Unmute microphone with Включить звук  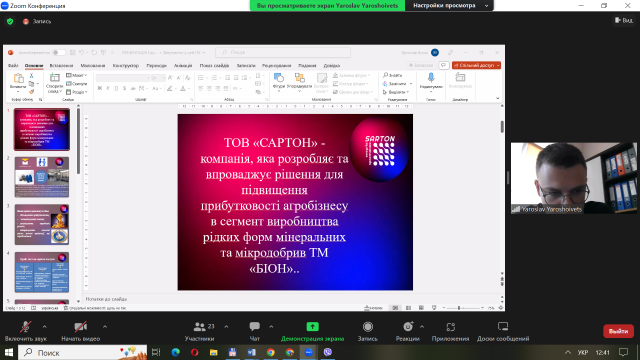pyautogui.click(x=26, y=331)
